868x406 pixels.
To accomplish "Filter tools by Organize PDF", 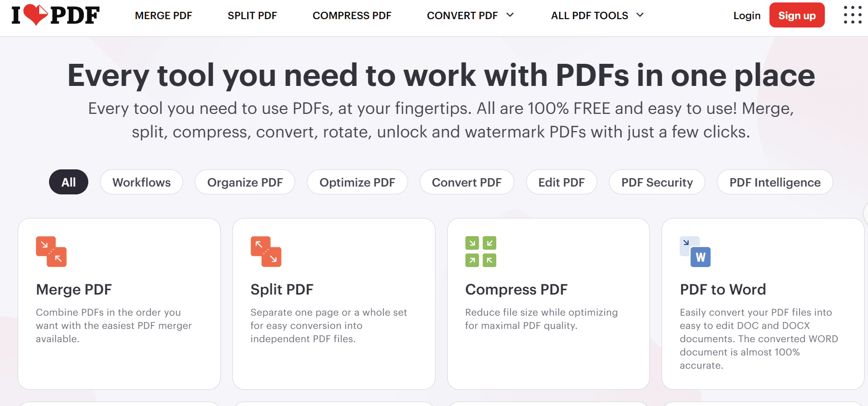I will [245, 182].
